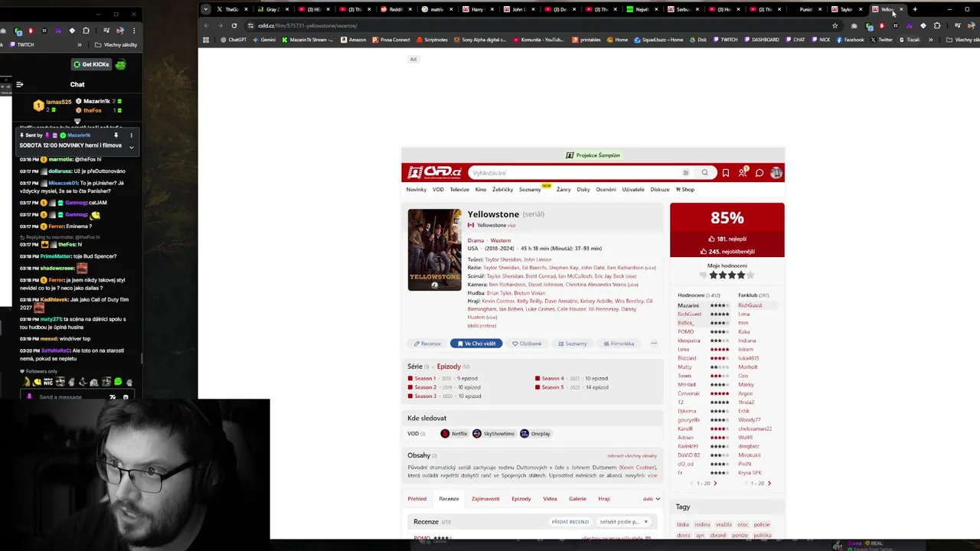Click the first star in Moje hodnocení

[714, 275]
